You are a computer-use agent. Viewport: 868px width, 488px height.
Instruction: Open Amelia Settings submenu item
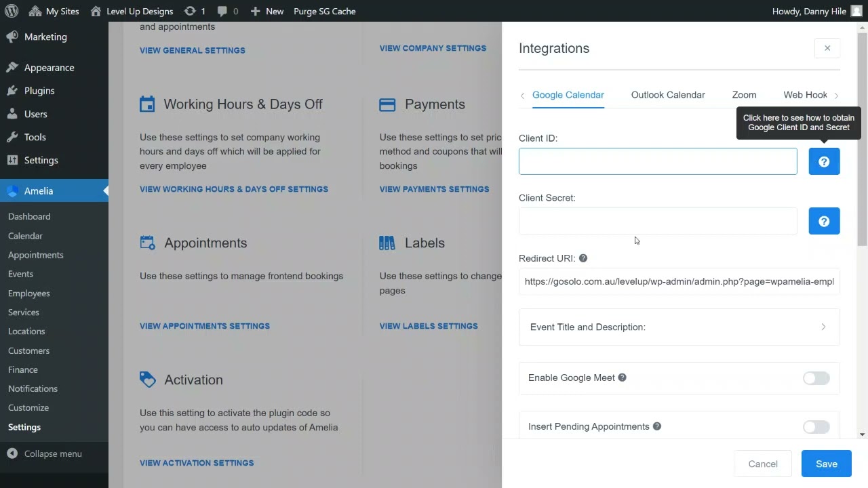pos(24,427)
